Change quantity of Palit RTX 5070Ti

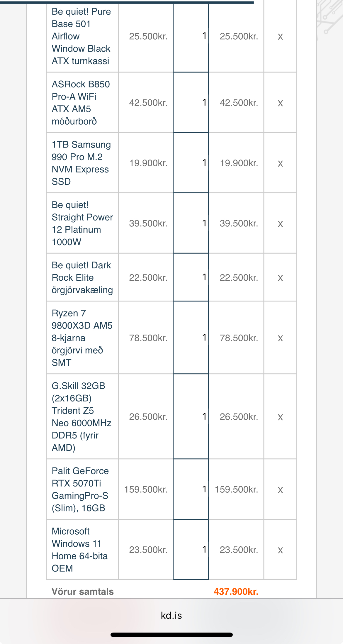click(x=191, y=489)
